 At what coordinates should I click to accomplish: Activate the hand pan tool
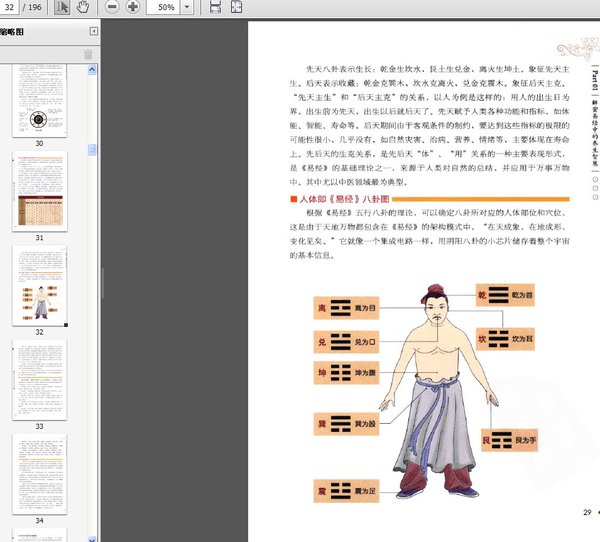82,7
